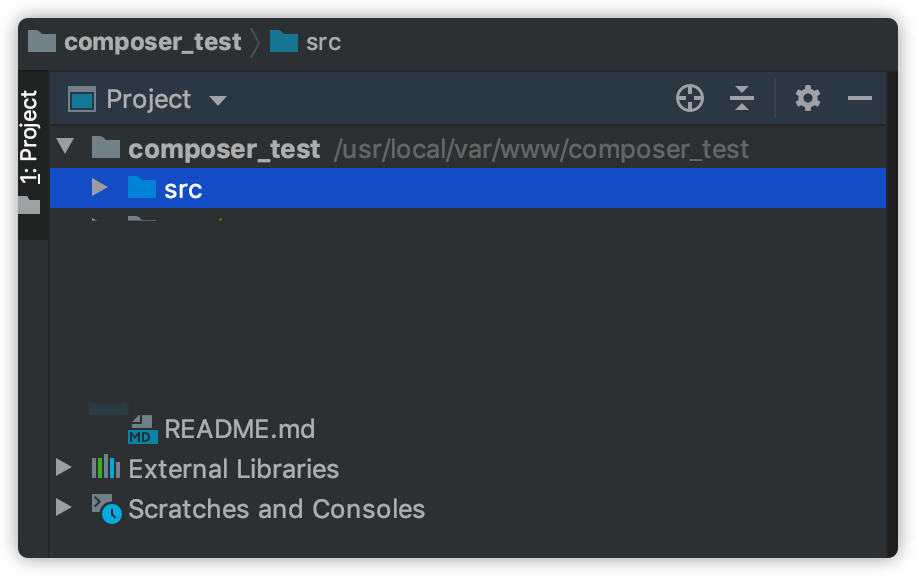Expand the External Libraries node
Image resolution: width=916 pixels, height=576 pixels.
tap(64, 468)
